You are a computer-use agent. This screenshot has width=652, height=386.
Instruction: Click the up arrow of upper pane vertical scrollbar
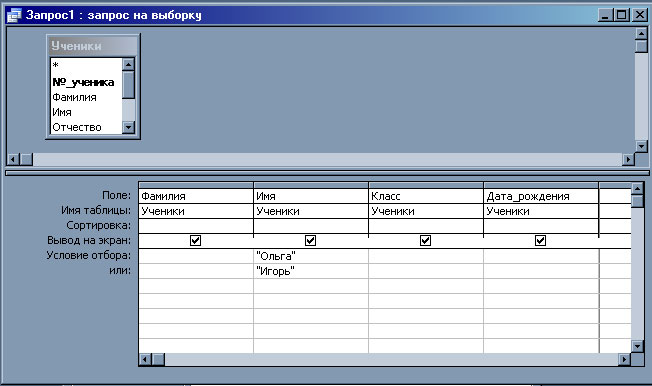(x=641, y=33)
